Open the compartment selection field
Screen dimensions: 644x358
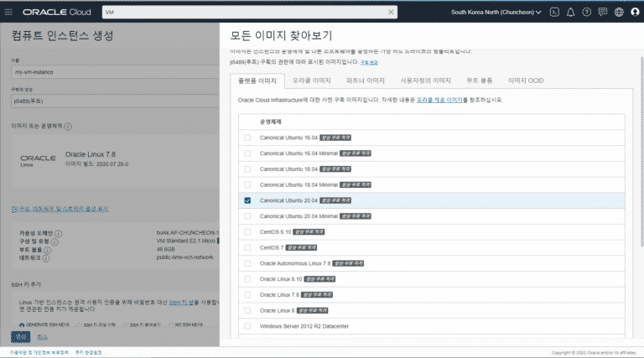(x=115, y=101)
